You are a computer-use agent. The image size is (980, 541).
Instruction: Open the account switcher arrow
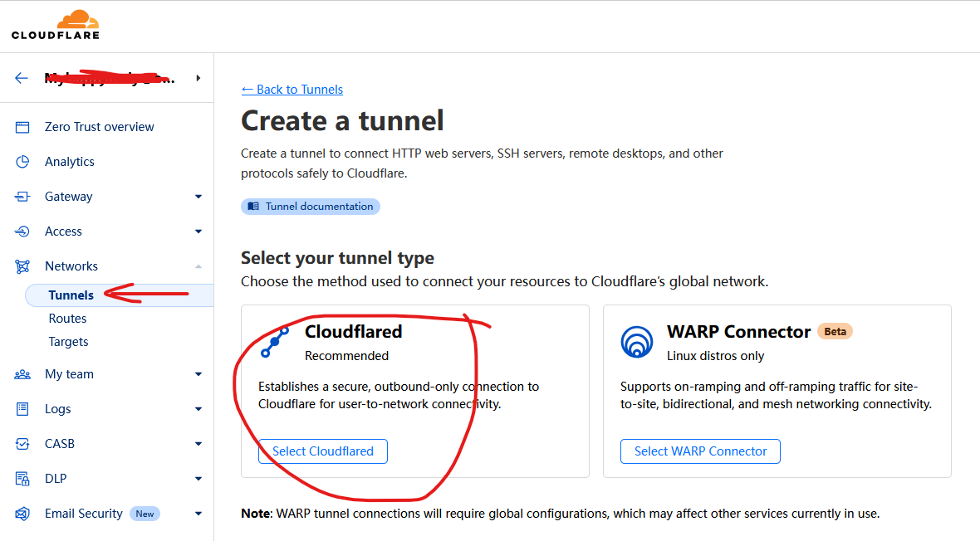pos(198,78)
